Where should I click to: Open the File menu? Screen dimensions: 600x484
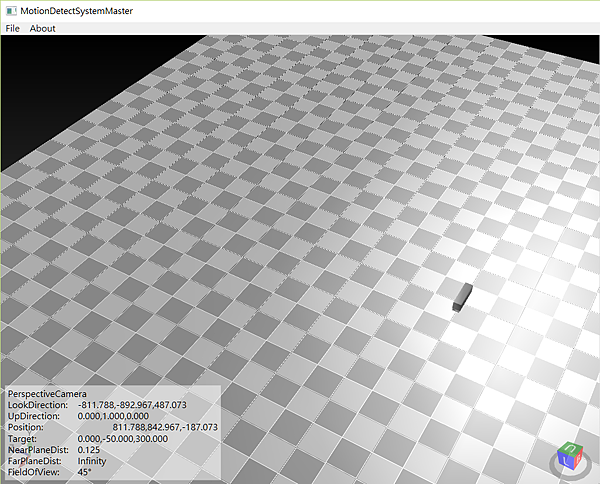(x=12, y=29)
